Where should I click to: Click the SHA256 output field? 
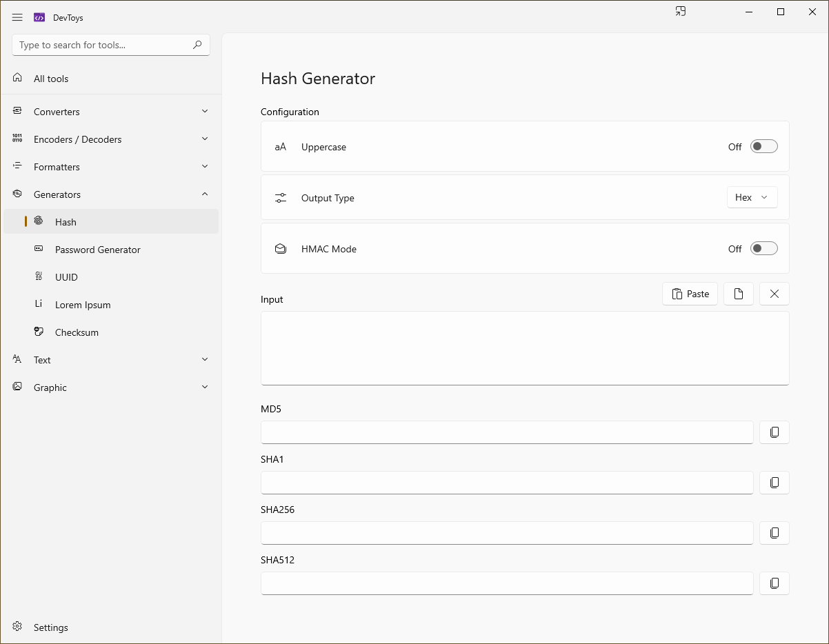tap(507, 533)
